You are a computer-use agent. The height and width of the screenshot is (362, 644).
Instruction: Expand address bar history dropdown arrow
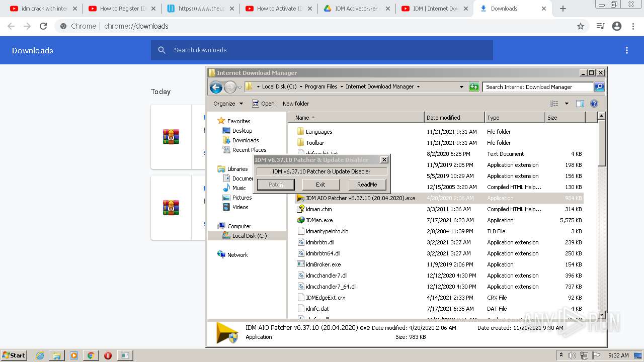(x=461, y=87)
